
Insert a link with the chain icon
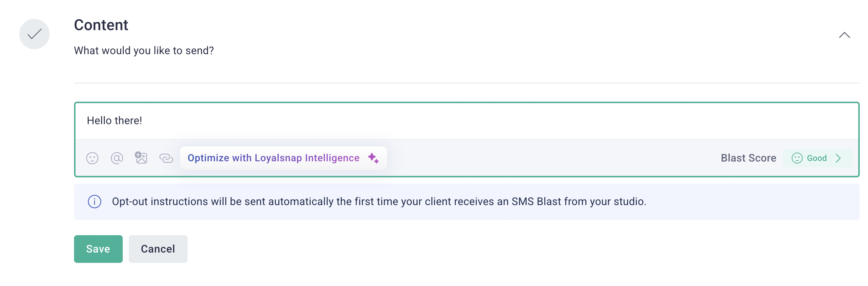point(166,158)
